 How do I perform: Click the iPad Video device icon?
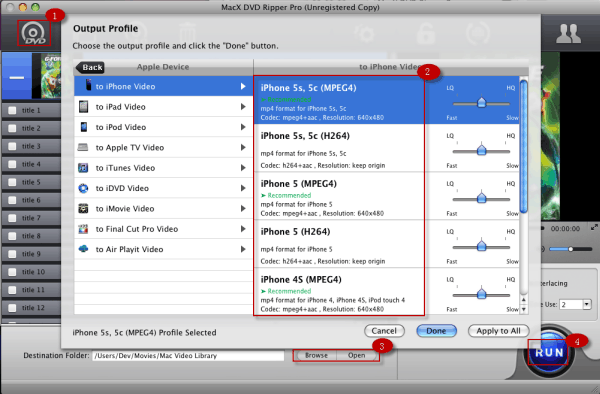click(83, 106)
